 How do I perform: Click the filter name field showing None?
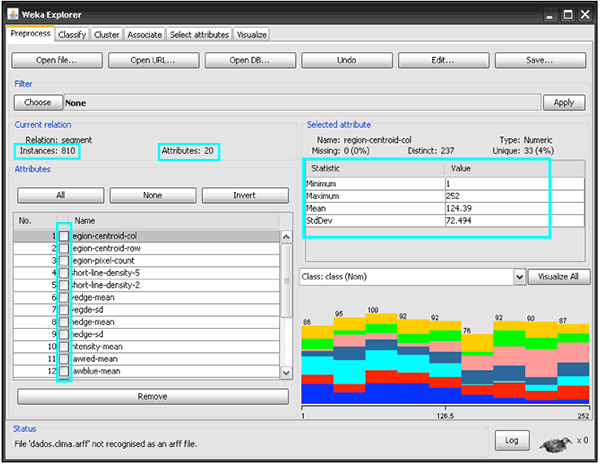point(302,103)
